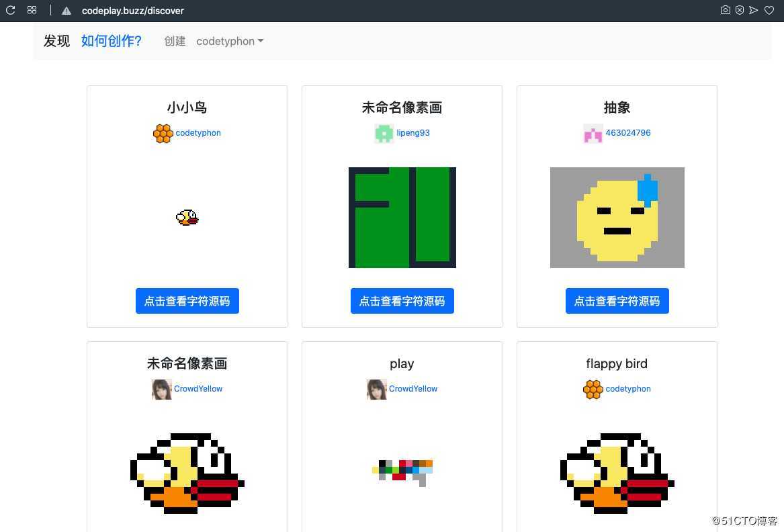Open CrowdYellow link on 未命名像素画 card
This screenshot has height=532, width=784.
(198, 389)
